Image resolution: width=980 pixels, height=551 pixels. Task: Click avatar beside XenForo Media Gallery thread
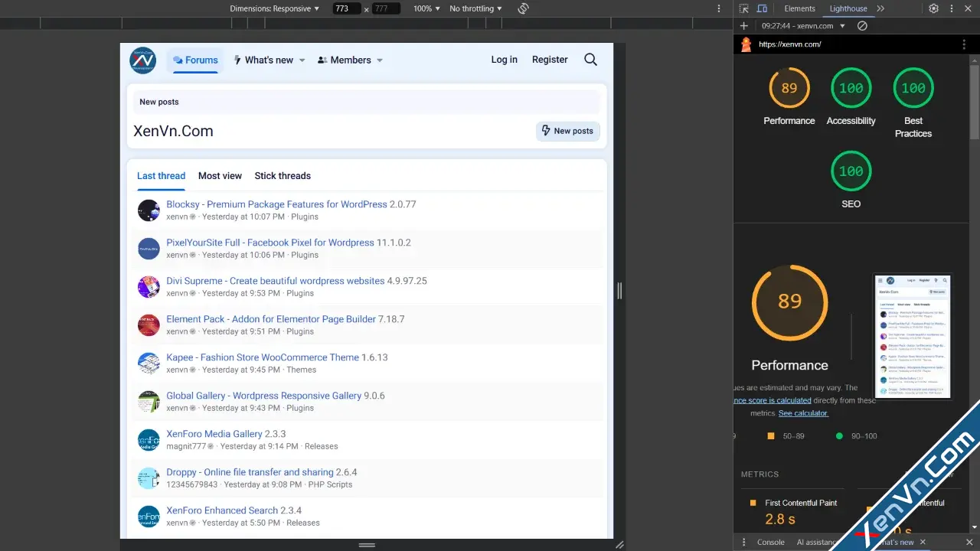click(149, 440)
